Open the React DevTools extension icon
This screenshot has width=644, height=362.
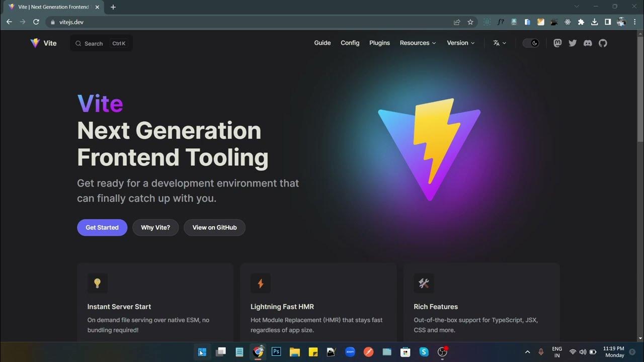(568, 22)
